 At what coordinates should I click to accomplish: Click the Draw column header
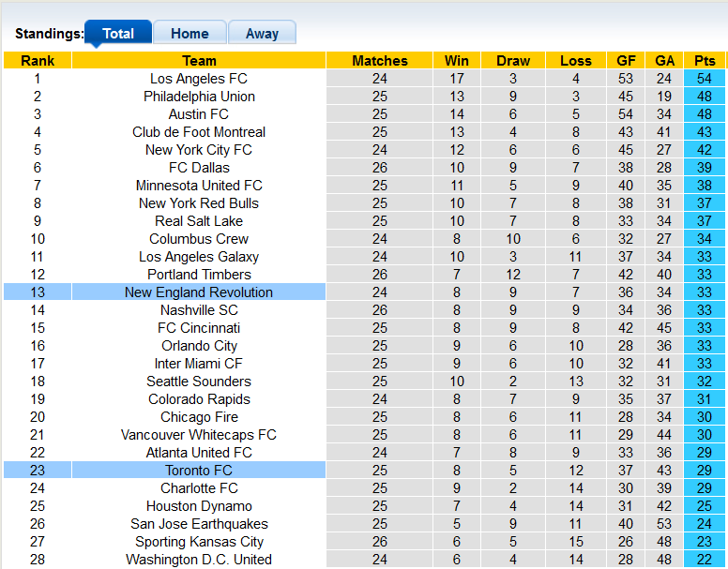point(513,61)
